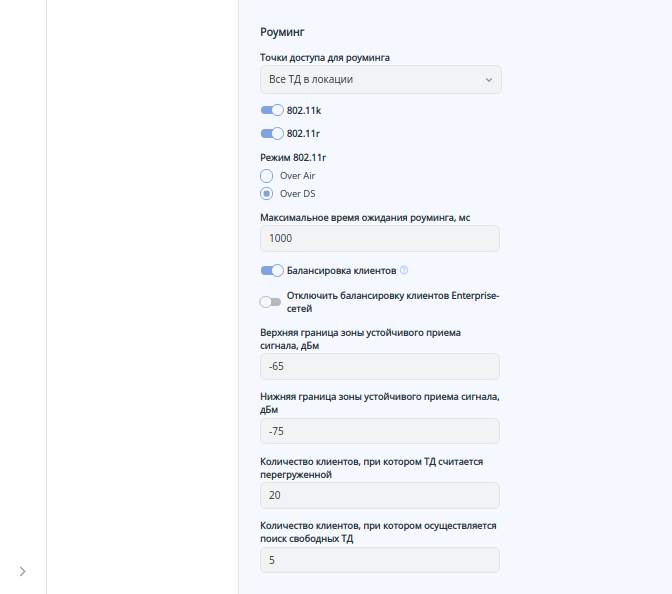
Task: Click the upper signal boundary field showing -65
Action: click(380, 367)
